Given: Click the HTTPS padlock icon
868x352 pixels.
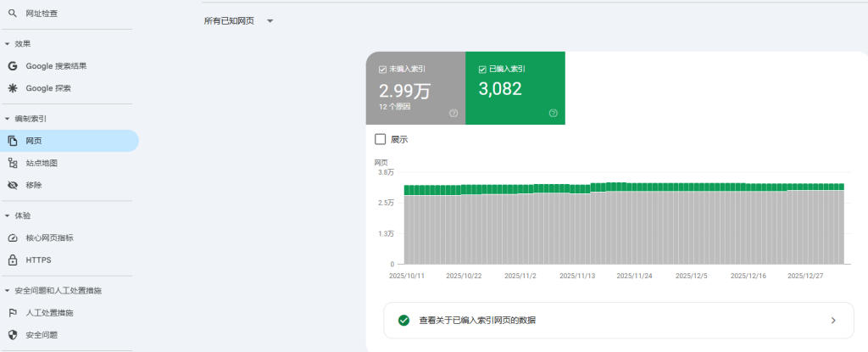Looking at the screenshot, I should [12, 260].
